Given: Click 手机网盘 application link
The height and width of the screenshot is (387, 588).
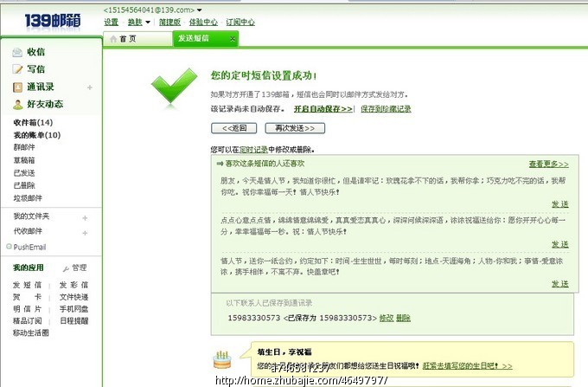Looking at the screenshot, I should (73, 309).
